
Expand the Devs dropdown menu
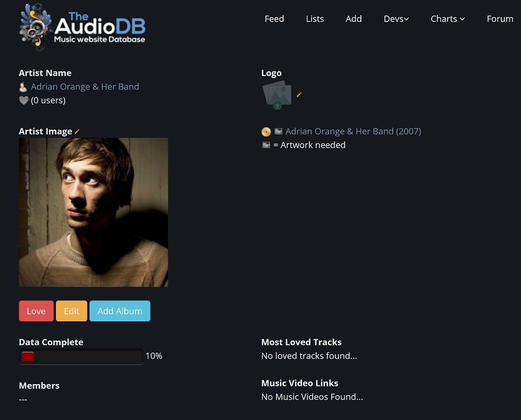coord(396,19)
